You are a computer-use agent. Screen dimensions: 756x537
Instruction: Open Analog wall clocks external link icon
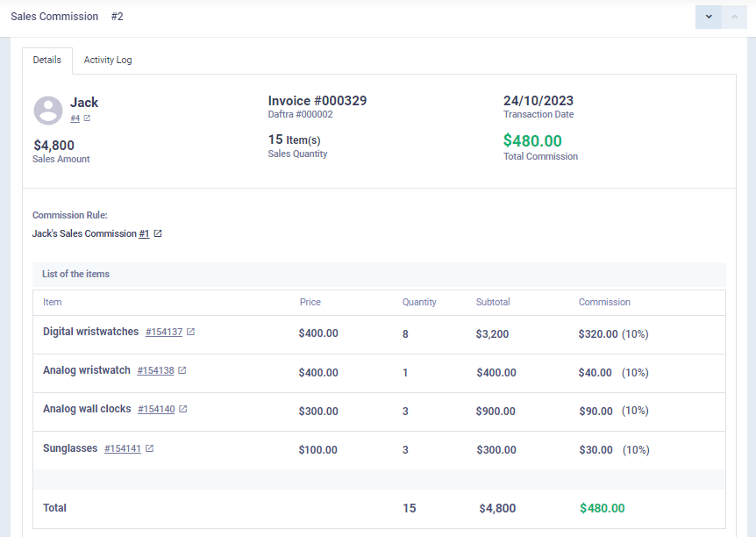tap(182, 409)
